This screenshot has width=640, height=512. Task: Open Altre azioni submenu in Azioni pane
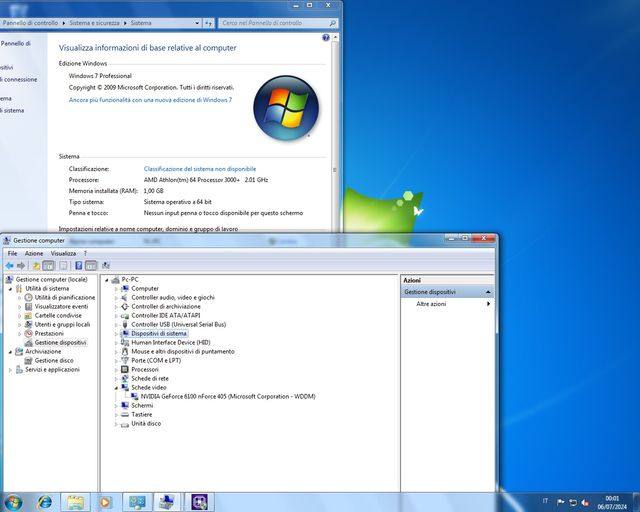tap(432, 303)
